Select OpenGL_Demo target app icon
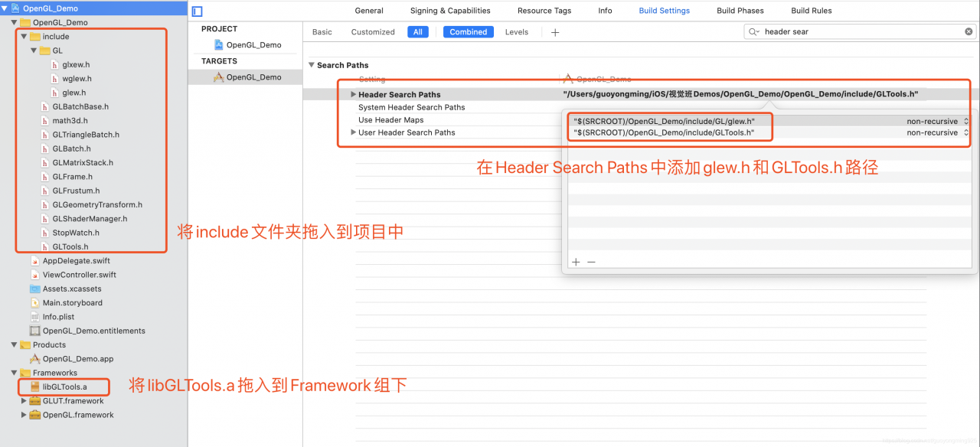This screenshot has width=980, height=447. coord(218,77)
